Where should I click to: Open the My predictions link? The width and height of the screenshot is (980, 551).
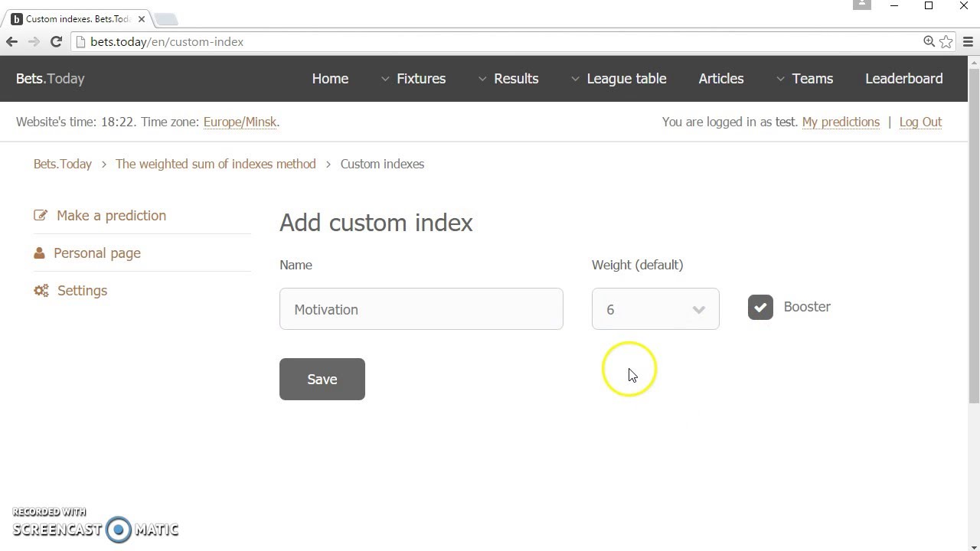click(x=841, y=122)
